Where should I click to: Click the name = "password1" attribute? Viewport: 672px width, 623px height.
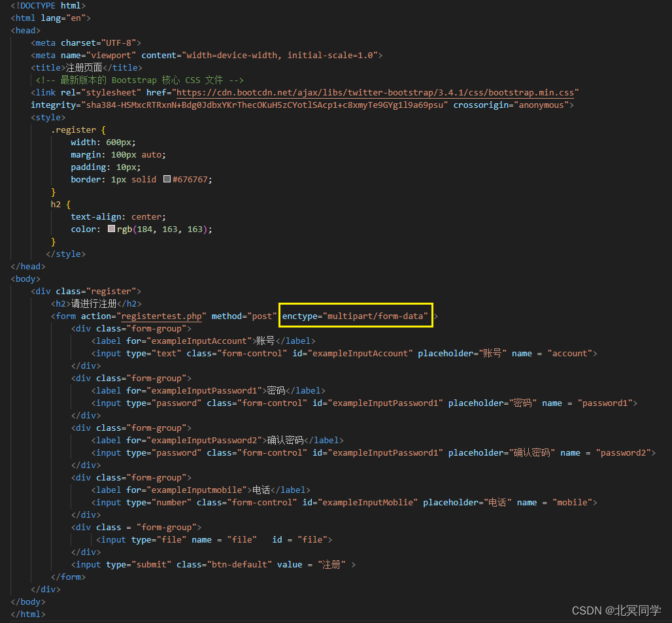tap(587, 403)
